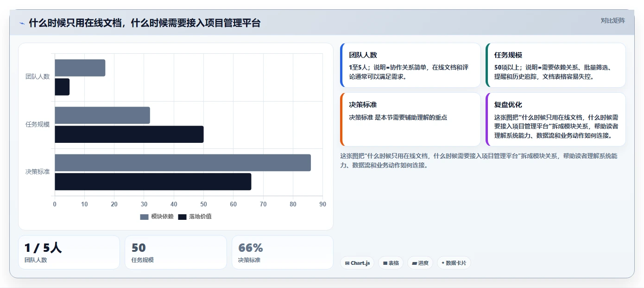Click the 团队人数 caption under 1 / 5人
The image size is (644, 288).
[x=36, y=260]
